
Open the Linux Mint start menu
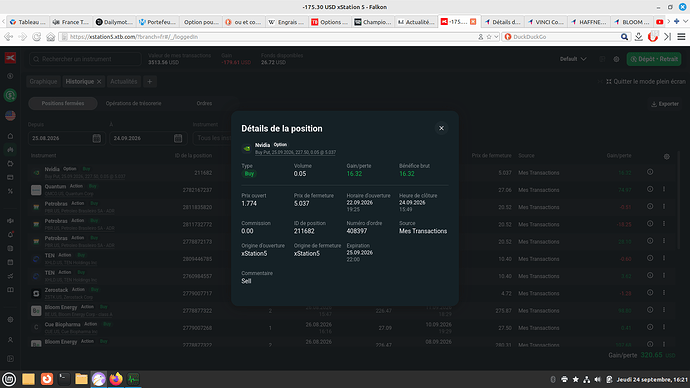click(x=9, y=379)
